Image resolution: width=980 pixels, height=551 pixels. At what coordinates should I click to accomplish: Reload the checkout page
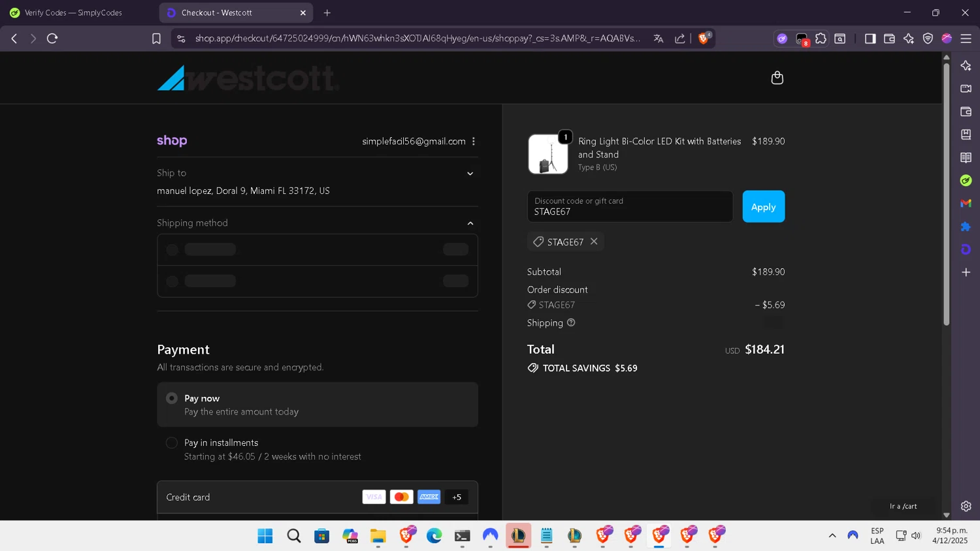[x=52, y=39]
